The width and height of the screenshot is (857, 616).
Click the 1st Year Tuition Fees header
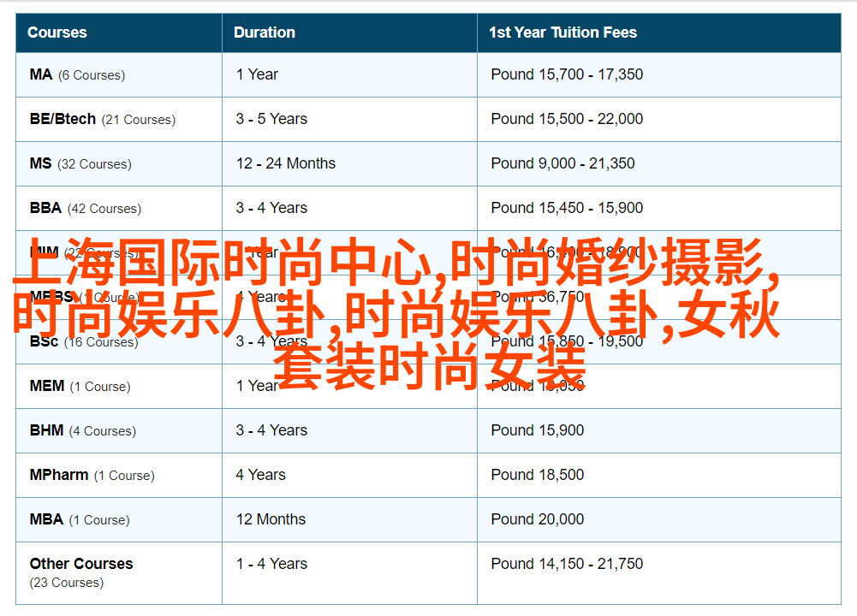pyautogui.click(x=562, y=33)
